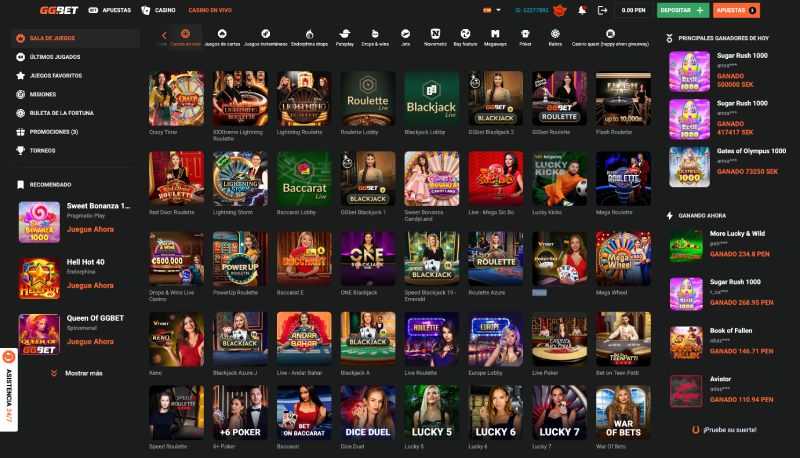Viewport: 800px width, 458px height.
Task: Expand the Mostrar más recommended list
Action: coord(77,373)
